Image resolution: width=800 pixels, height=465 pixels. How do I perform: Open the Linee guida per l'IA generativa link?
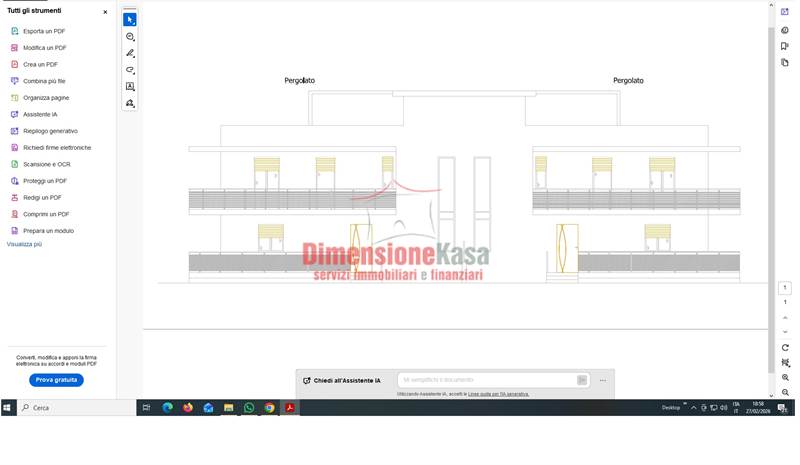tap(504, 394)
